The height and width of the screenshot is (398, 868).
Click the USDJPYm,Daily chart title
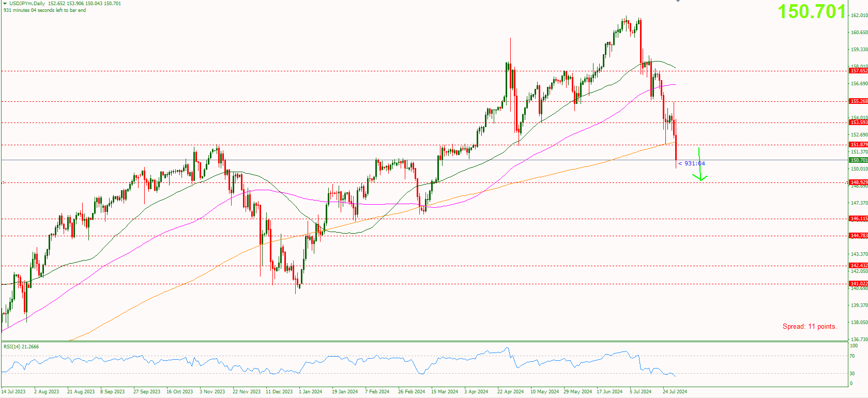[x=27, y=4]
